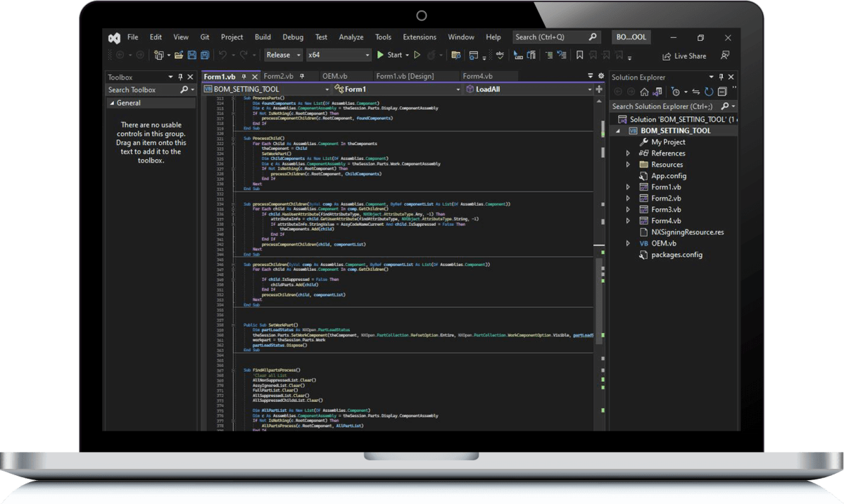
Task: Select Form3.vb in Solution Explorer
Action: (x=666, y=210)
